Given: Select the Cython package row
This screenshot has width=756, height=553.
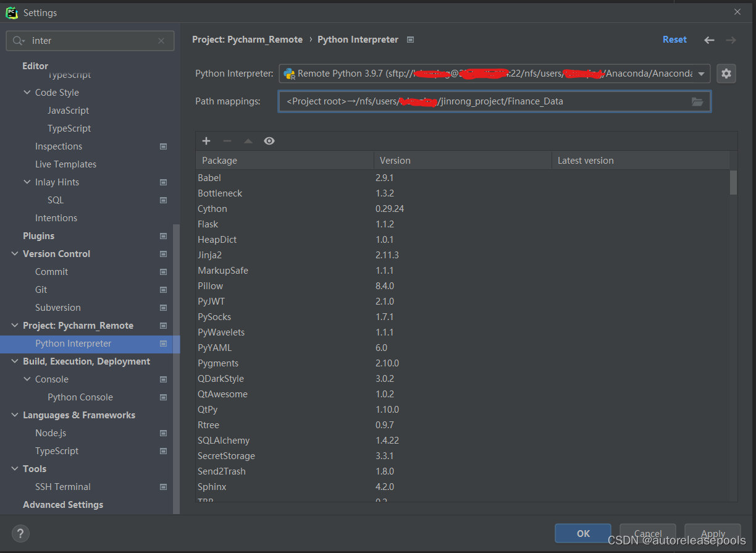Looking at the screenshot, I should (x=463, y=209).
